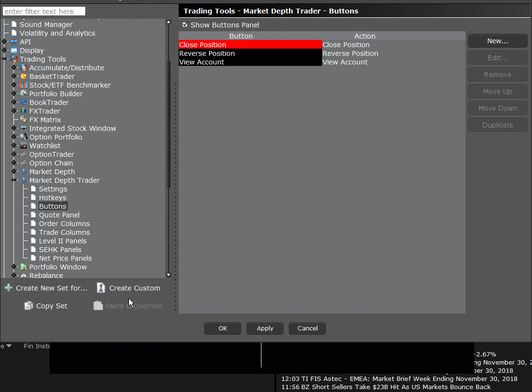Click the Apply button

265,329
